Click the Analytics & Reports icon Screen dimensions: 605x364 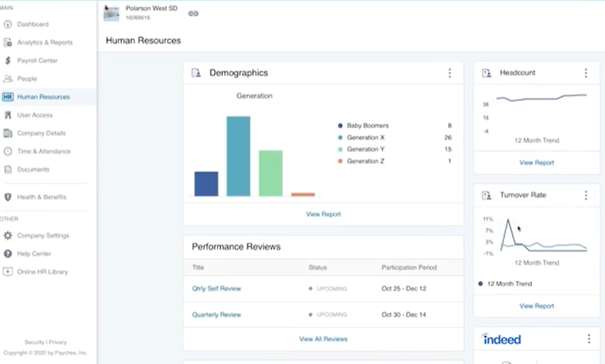(x=8, y=43)
